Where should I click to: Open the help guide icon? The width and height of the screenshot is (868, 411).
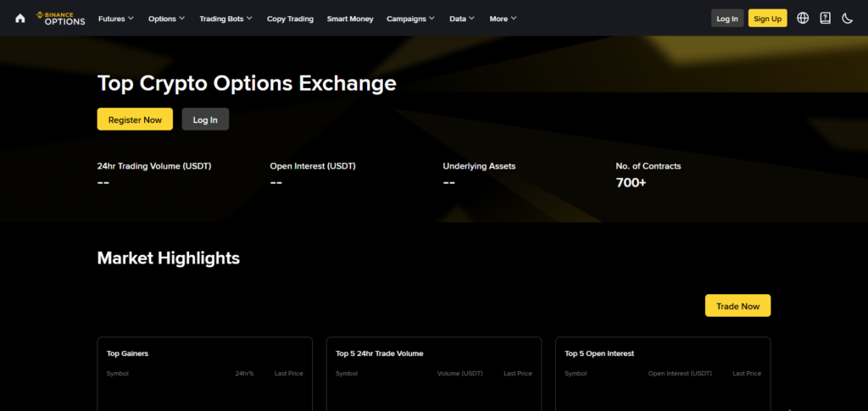pos(826,19)
